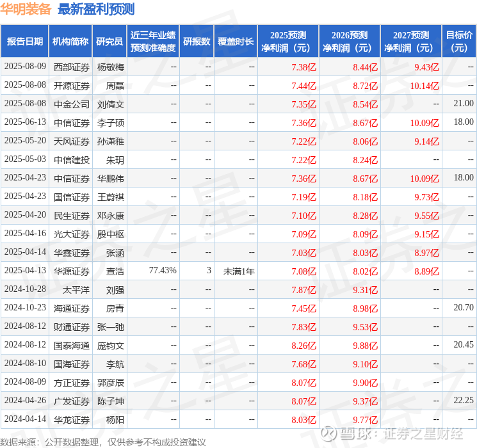This screenshot has width=477, height=448.
Task: Click analyst name 李子硕
Action: 110,123
